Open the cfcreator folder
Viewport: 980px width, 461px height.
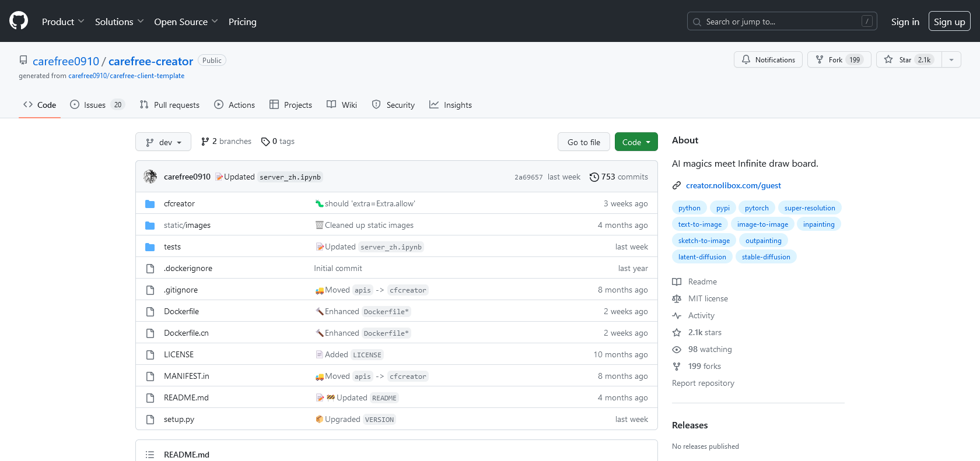point(179,203)
